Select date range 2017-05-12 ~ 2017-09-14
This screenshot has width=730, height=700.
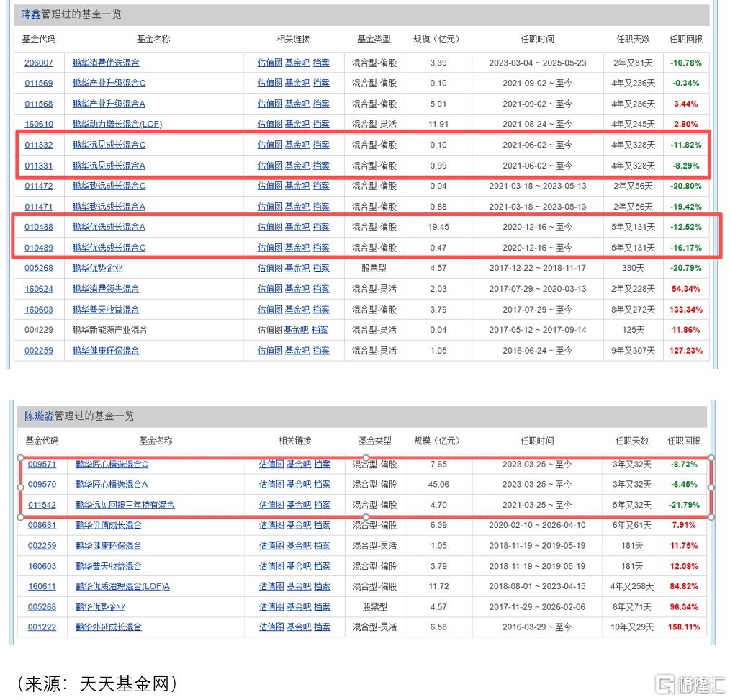tap(538, 331)
